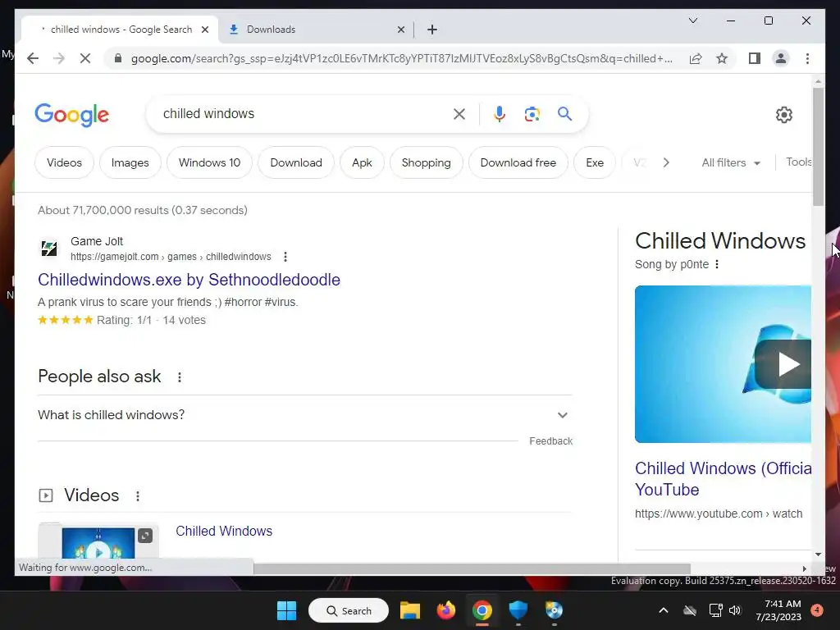Screen dimensions: 840x630
Task: Share this page from address bar
Action: (696, 58)
